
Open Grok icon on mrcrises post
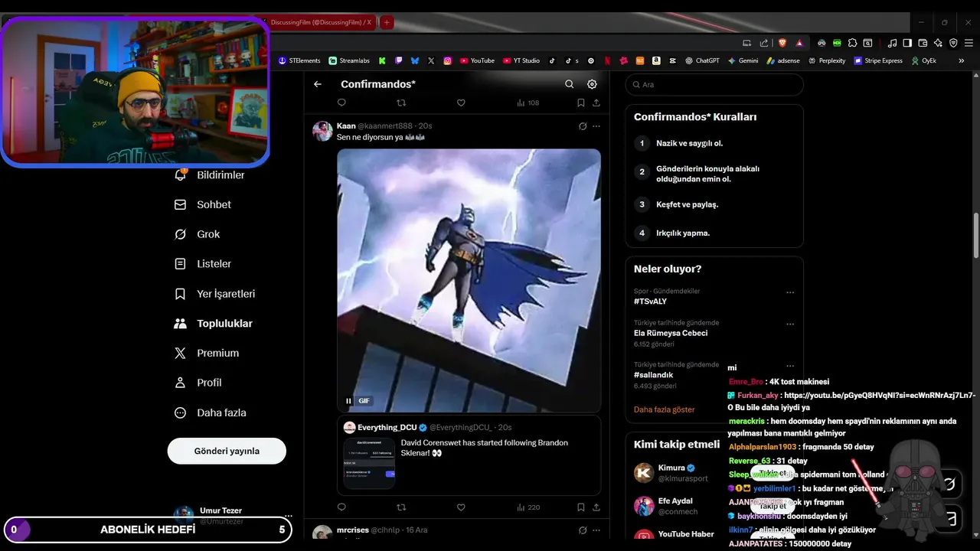click(583, 530)
